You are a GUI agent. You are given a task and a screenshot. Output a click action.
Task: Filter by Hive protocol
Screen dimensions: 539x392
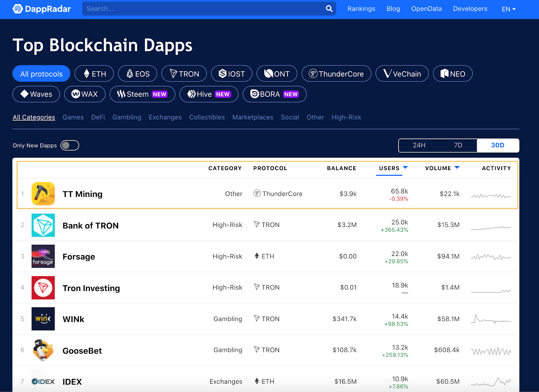(x=209, y=94)
